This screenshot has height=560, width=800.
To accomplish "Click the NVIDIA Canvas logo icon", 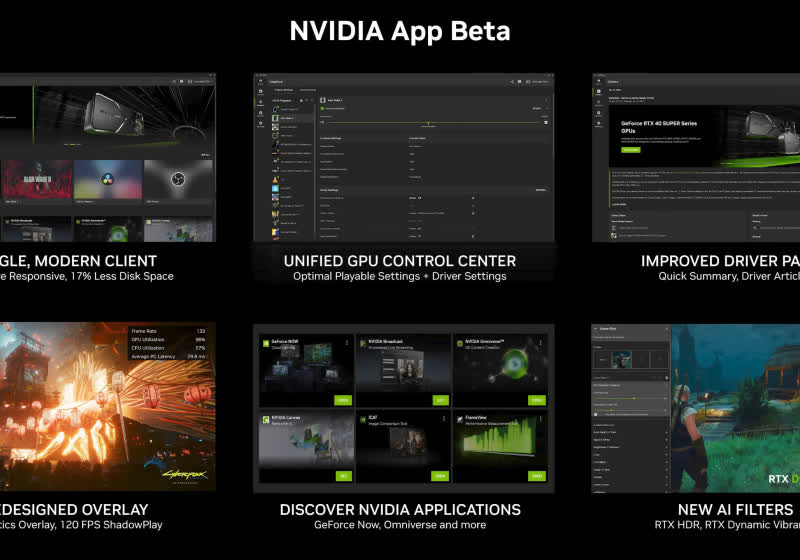I will [266, 420].
